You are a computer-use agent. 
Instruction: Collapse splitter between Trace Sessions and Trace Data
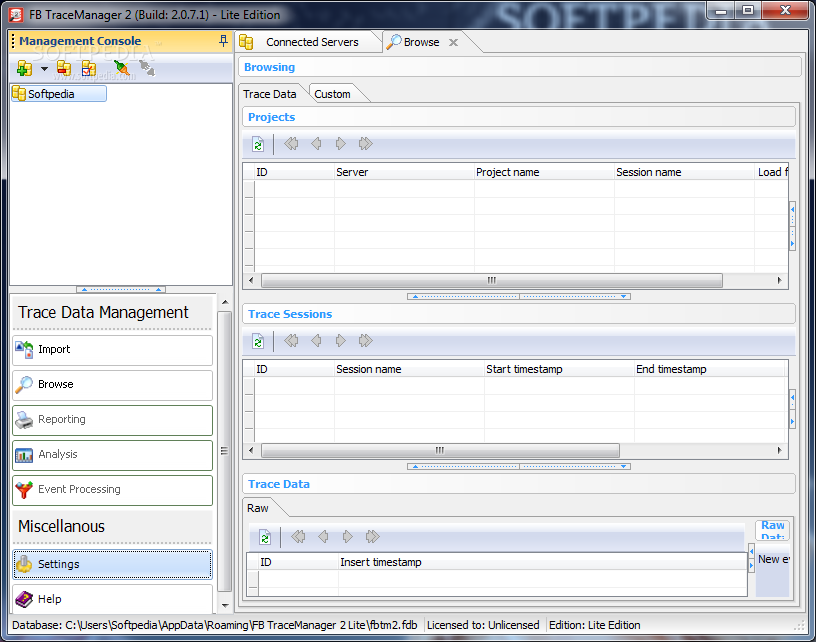coord(519,467)
